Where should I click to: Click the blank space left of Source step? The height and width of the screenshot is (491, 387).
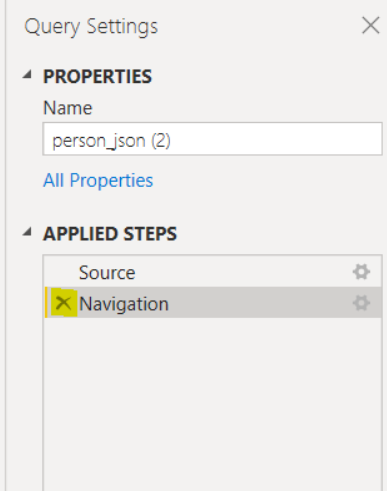point(62,272)
